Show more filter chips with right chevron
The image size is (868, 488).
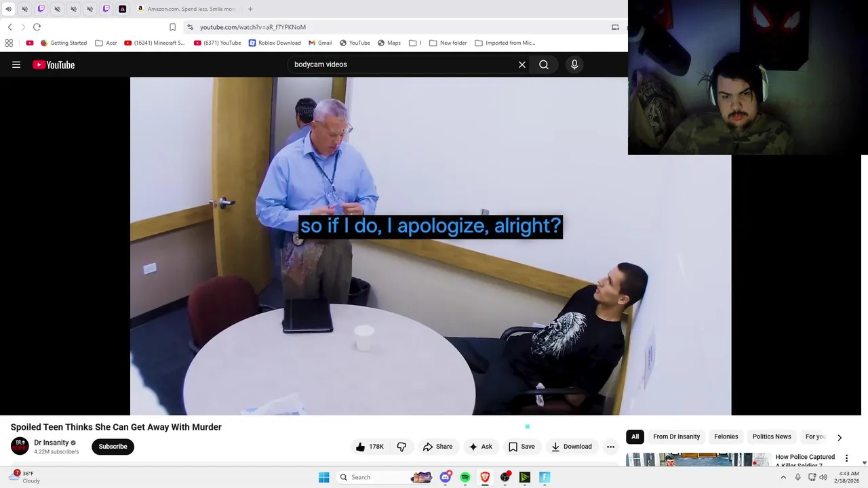(840, 437)
